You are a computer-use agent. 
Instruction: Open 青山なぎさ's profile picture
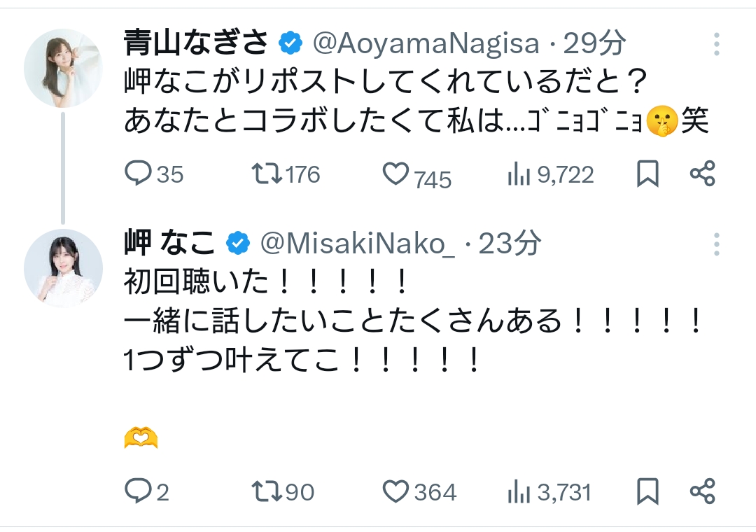pyautogui.click(x=63, y=68)
